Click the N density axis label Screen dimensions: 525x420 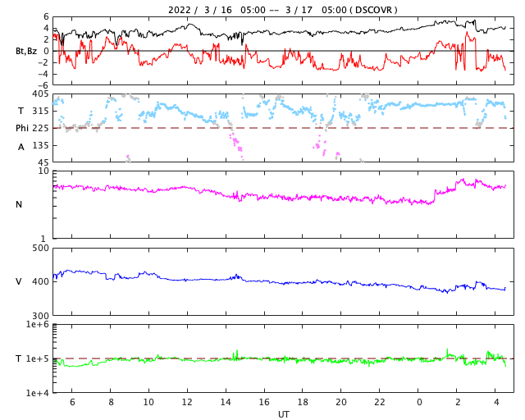(19, 204)
